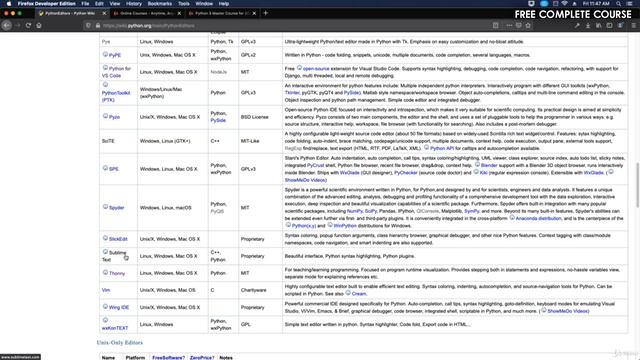Open the Tools menu
640x360 pixels.
[184, 4]
